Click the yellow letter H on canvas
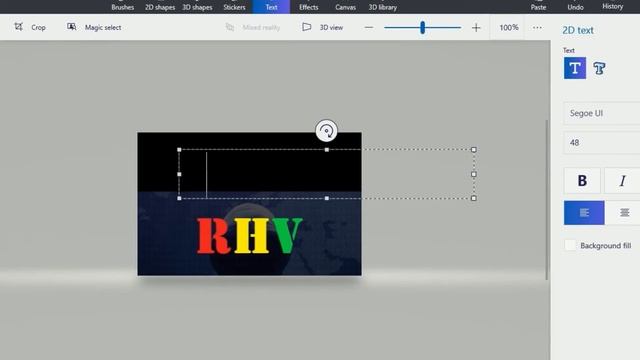 pyautogui.click(x=251, y=236)
